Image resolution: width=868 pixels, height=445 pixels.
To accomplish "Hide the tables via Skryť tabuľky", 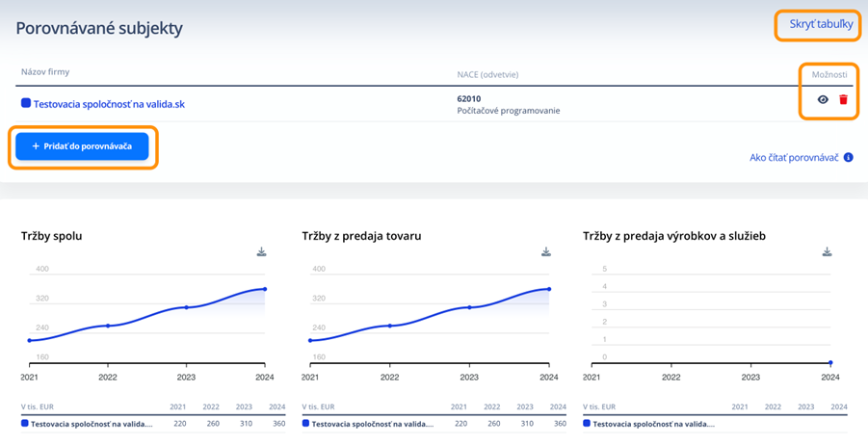I will pos(821,25).
